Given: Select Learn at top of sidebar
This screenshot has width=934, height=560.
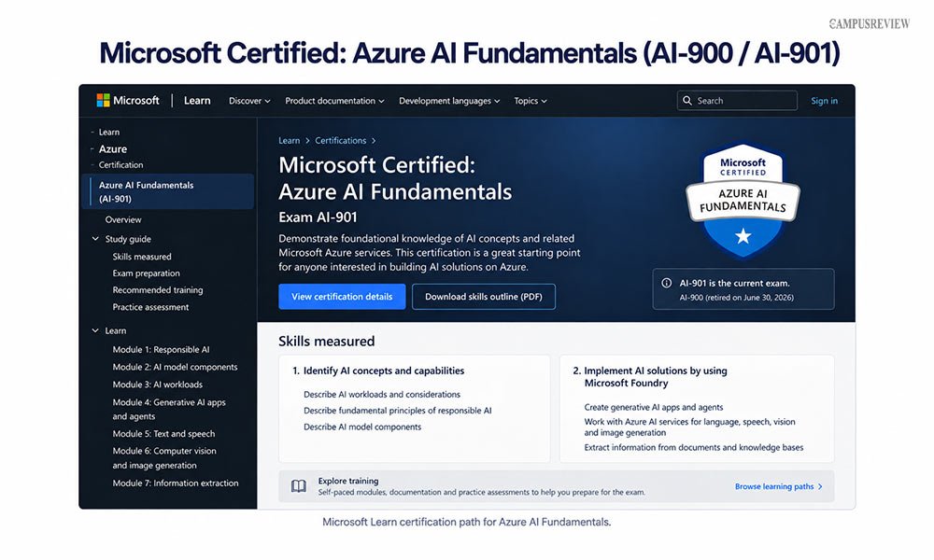Looking at the screenshot, I should 109,133.
